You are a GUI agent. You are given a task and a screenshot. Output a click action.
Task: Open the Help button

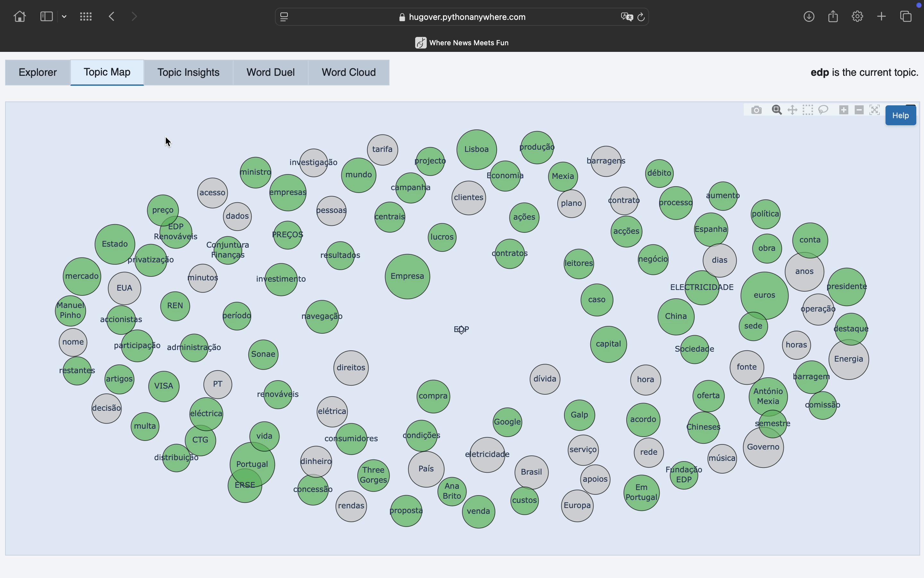(x=900, y=116)
